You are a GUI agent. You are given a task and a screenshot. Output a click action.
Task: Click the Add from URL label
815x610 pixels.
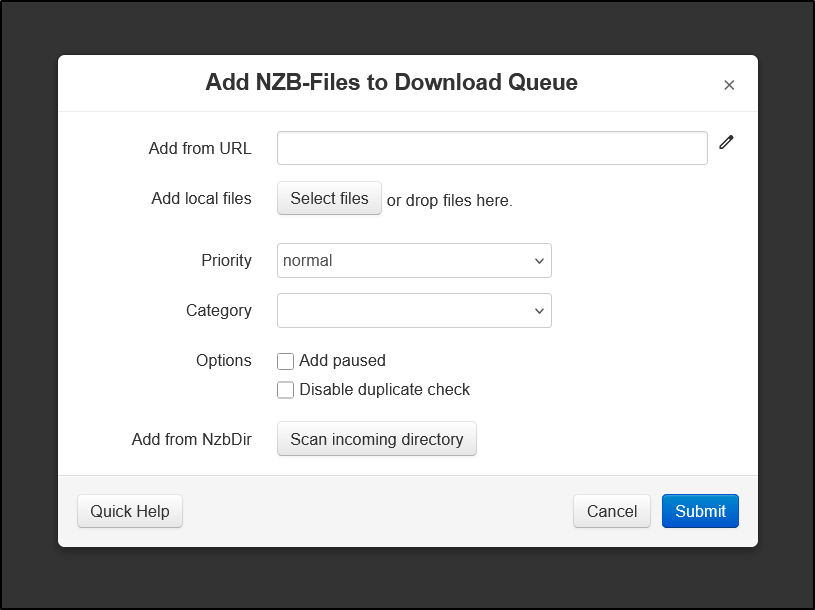(x=200, y=148)
